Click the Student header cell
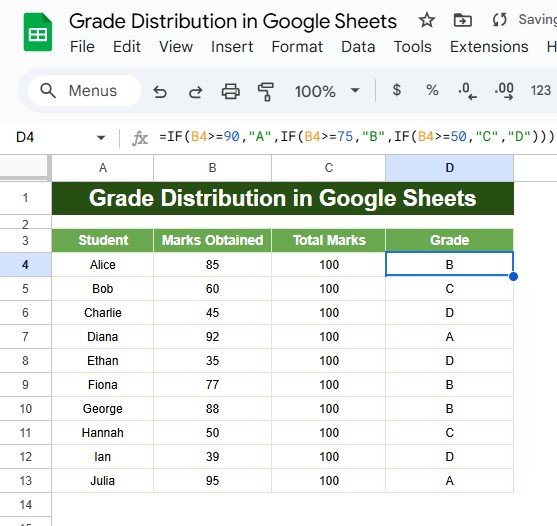The image size is (557, 526). click(x=103, y=240)
